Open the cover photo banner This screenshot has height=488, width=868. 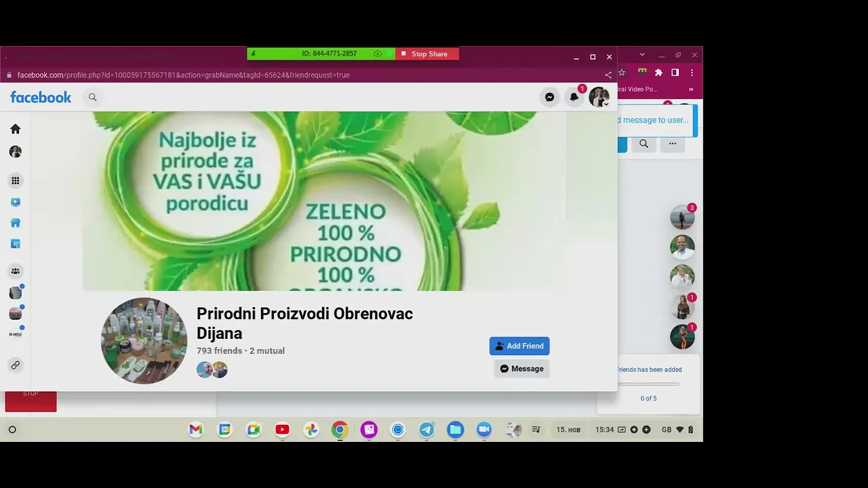pyautogui.click(x=324, y=201)
